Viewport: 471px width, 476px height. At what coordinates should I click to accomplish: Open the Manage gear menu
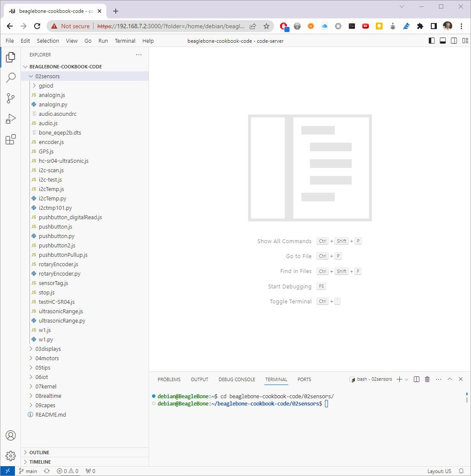[x=11, y=455]
